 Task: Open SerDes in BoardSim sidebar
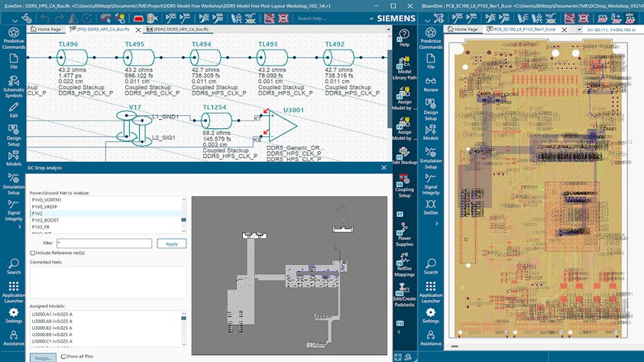pos(430,207)
